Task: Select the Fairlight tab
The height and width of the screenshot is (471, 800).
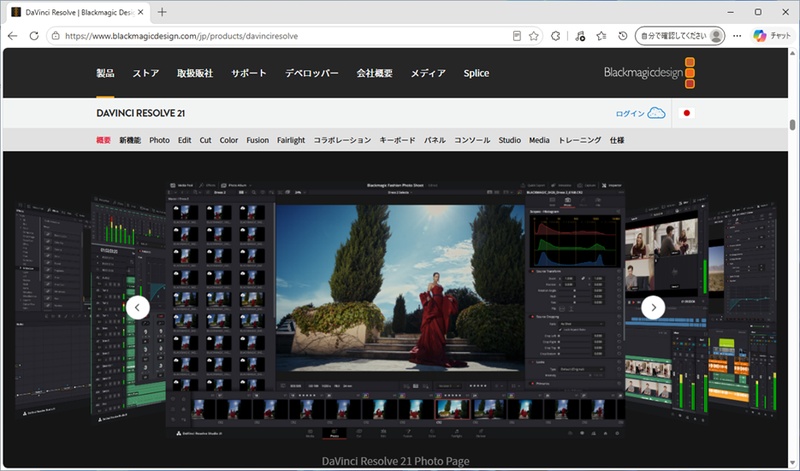Action: click(291, 140)
